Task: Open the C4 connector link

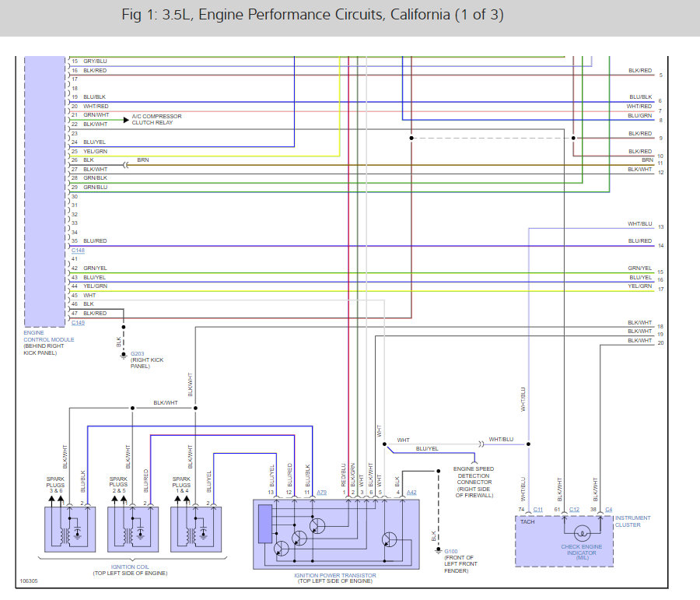Action: (609, 509)
